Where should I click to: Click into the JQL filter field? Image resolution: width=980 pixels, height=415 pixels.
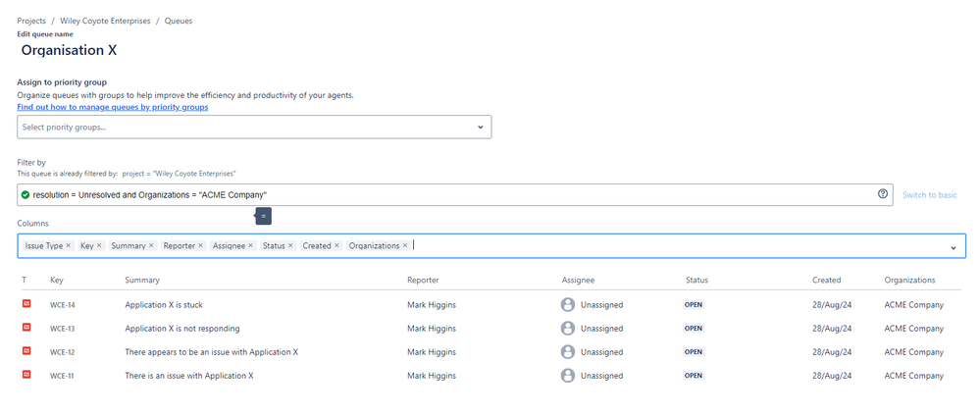coord(455,195)
